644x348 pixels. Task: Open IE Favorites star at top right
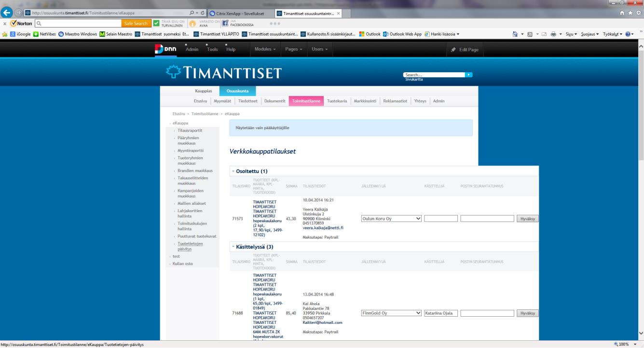point(631,13)
